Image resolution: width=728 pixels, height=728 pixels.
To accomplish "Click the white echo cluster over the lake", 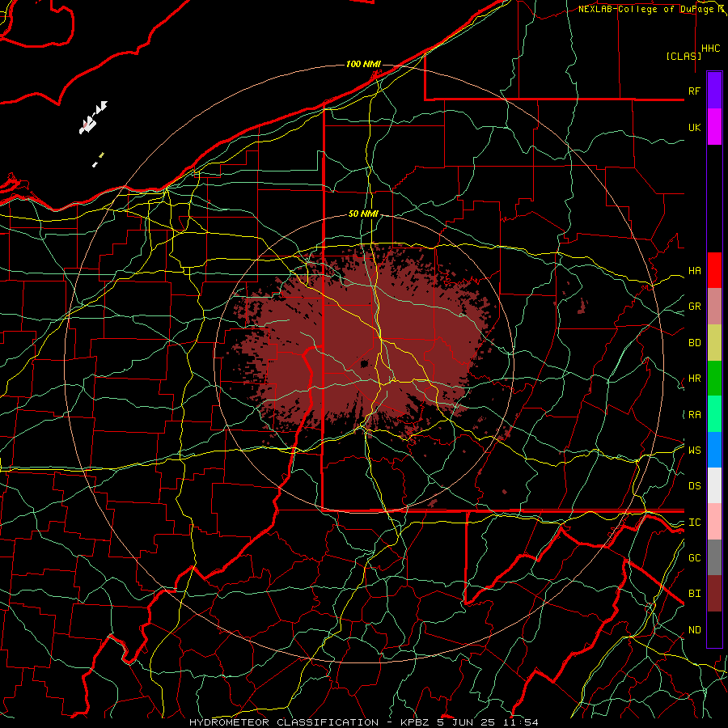I will click(93, 118).
